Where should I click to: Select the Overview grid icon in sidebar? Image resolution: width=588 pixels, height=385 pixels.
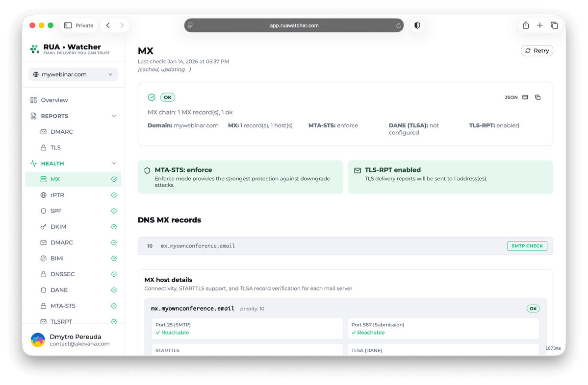pyautogui.click(x=32, y=100)
